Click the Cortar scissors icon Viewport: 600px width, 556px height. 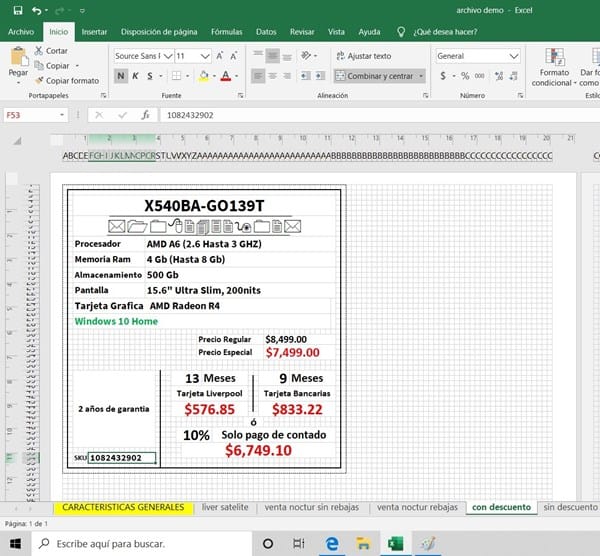pyautogui.click(x=39, y=50)
